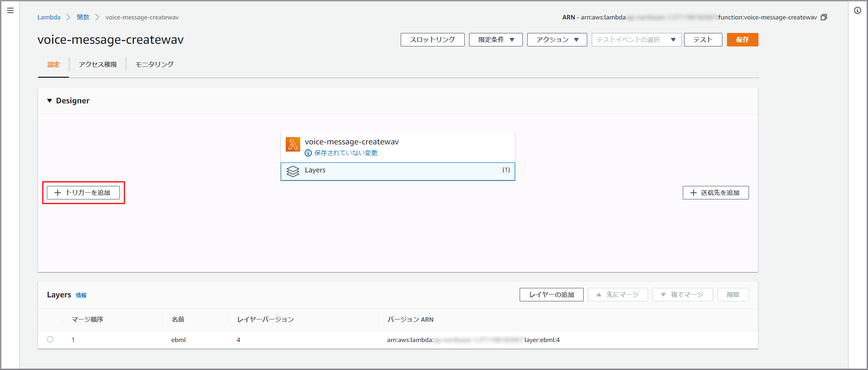Click the orange 保存 button
868x370 pixels.
click(x=743, y=40)
